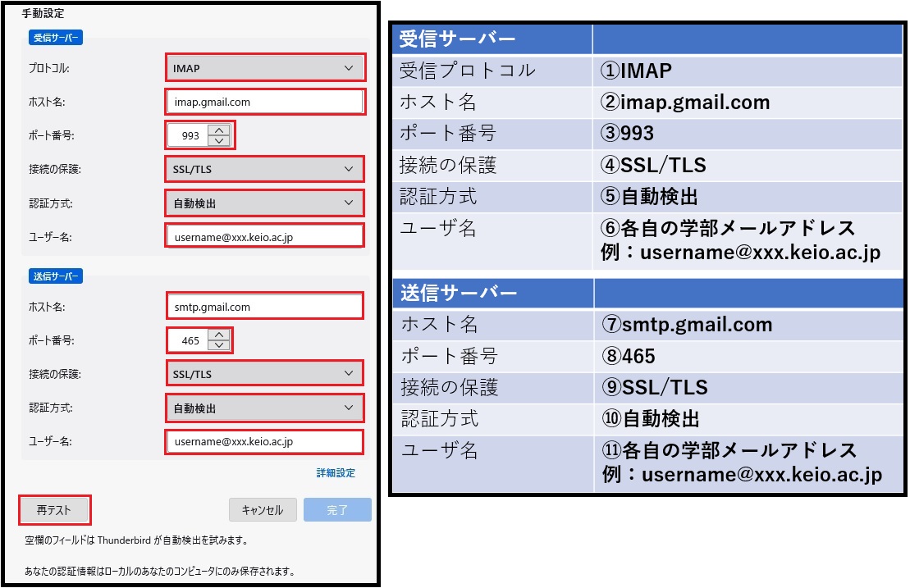
Task: Open the incoming プロトコル IMAP dropdown
Action: (265, 68)
